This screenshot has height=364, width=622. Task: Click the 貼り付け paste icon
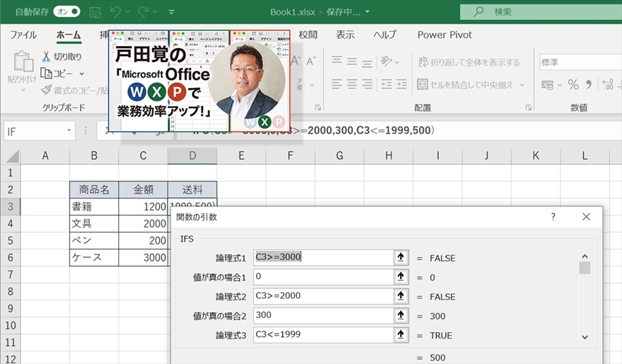coord(23,61)
